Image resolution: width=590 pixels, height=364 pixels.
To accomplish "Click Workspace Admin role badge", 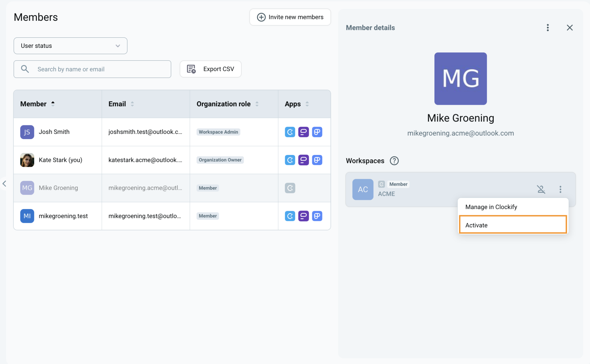I will (x=218, y=132).
